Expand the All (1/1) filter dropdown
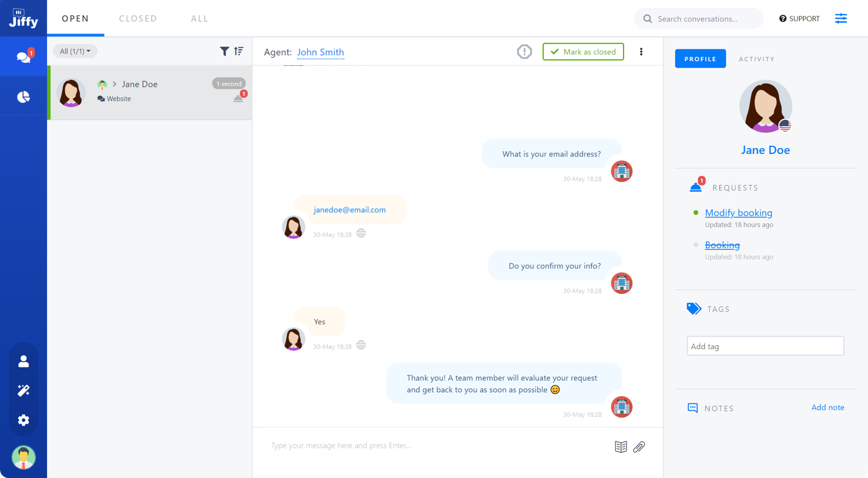Screen dimensions: 868x478 click(x=75, y=51)
